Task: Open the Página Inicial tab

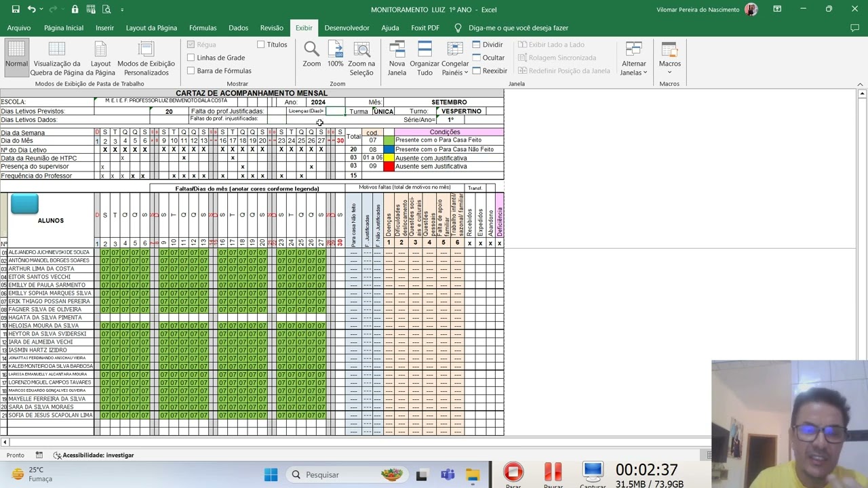Action: pyautogui.click(x=64, y=28)
